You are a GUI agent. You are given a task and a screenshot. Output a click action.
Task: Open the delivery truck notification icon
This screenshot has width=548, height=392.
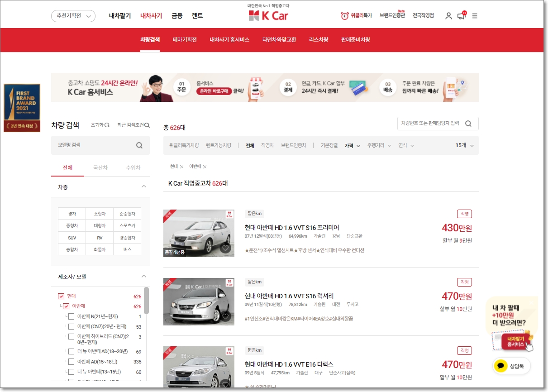462,16
